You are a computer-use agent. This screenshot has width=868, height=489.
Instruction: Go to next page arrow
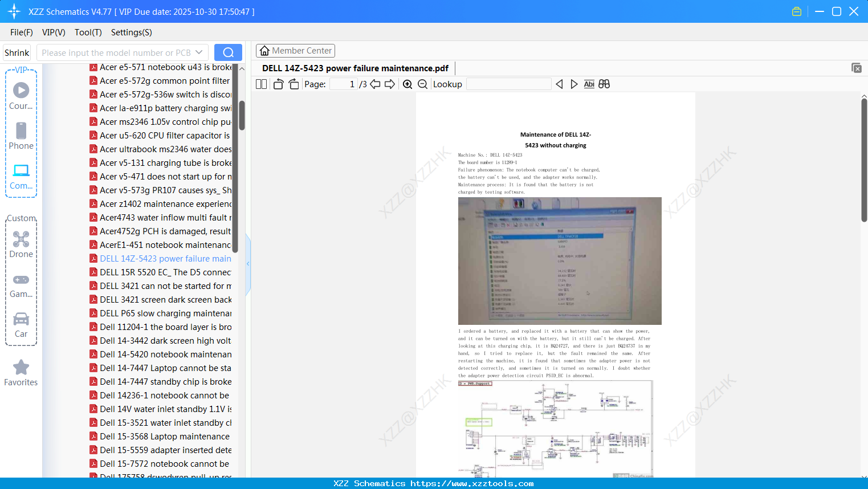tap(390, 84)
